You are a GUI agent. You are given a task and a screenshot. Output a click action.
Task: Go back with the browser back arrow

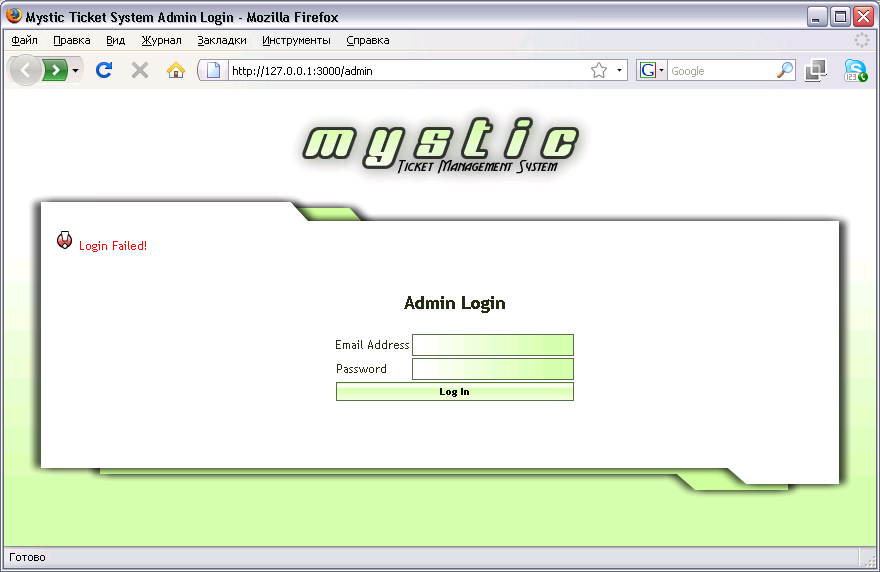(x=25, y=70)
